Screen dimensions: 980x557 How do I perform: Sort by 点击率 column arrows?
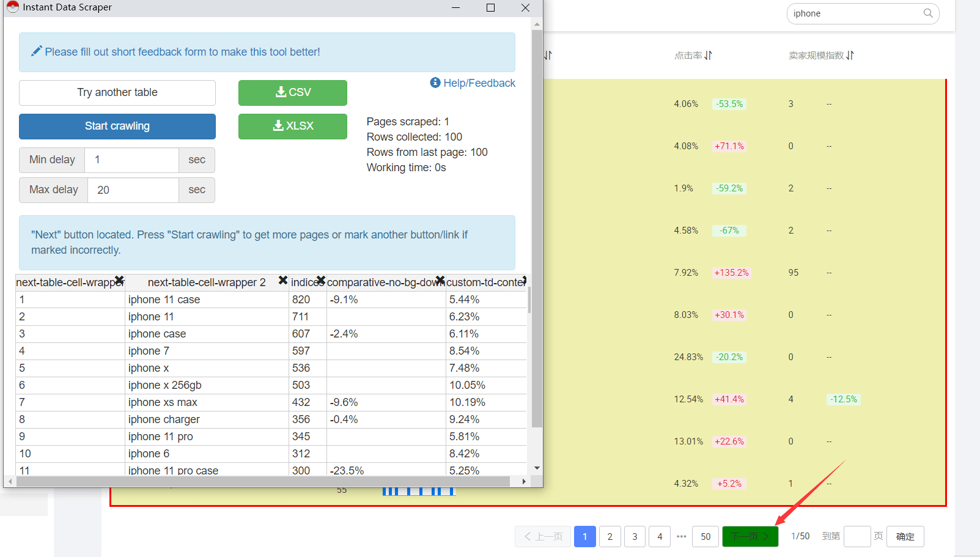708,56
